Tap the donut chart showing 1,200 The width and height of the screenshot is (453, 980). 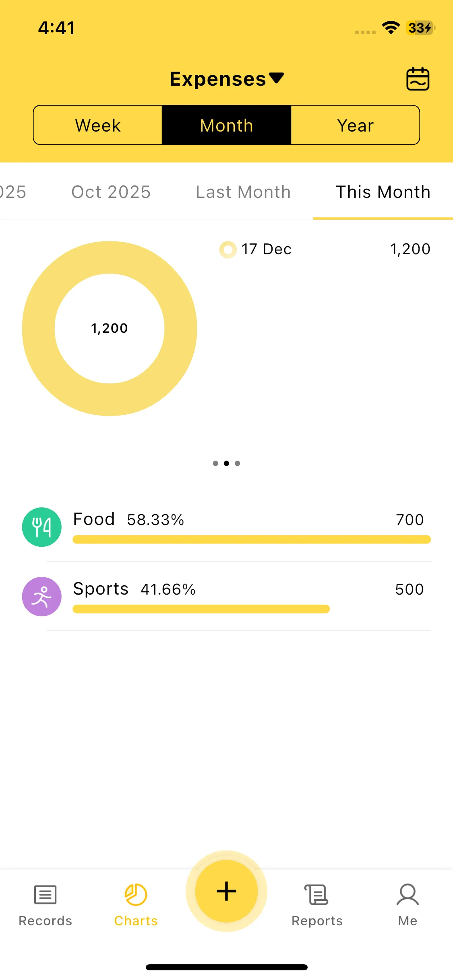coord(110,328)
